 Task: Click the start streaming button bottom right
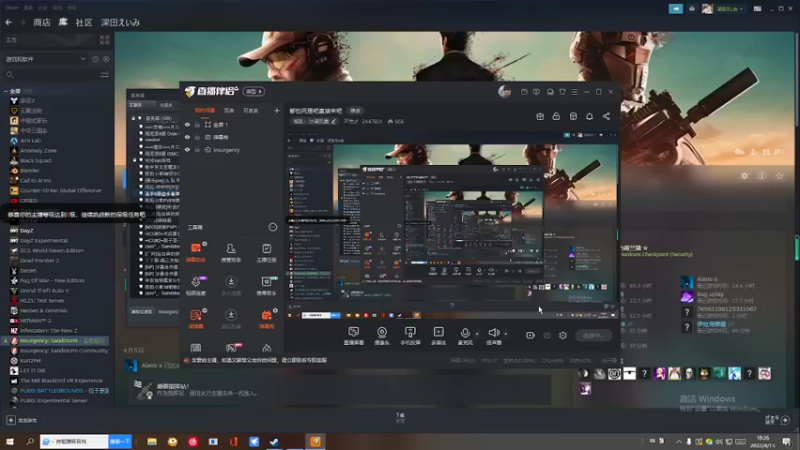(x=594, y=335)
